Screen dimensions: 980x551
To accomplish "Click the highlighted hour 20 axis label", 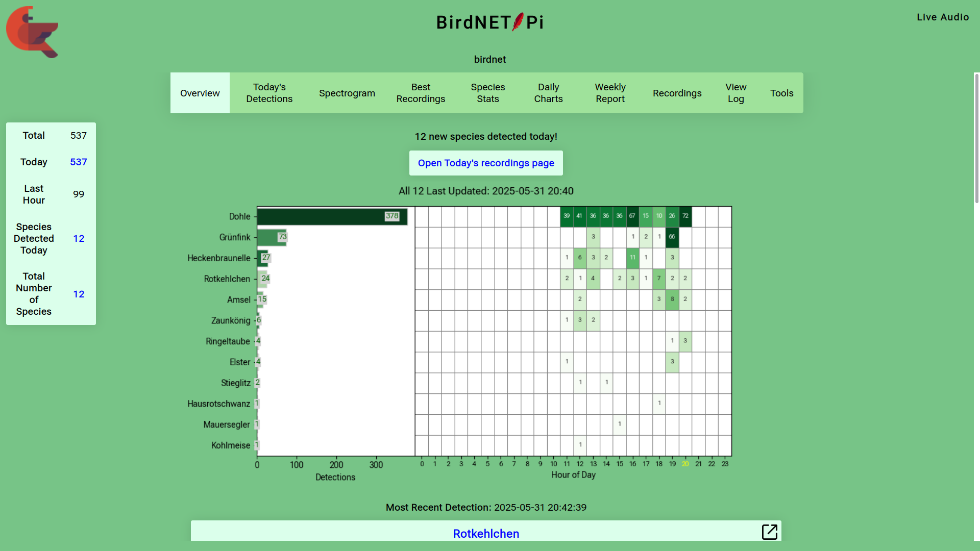I will coord(685,464).
